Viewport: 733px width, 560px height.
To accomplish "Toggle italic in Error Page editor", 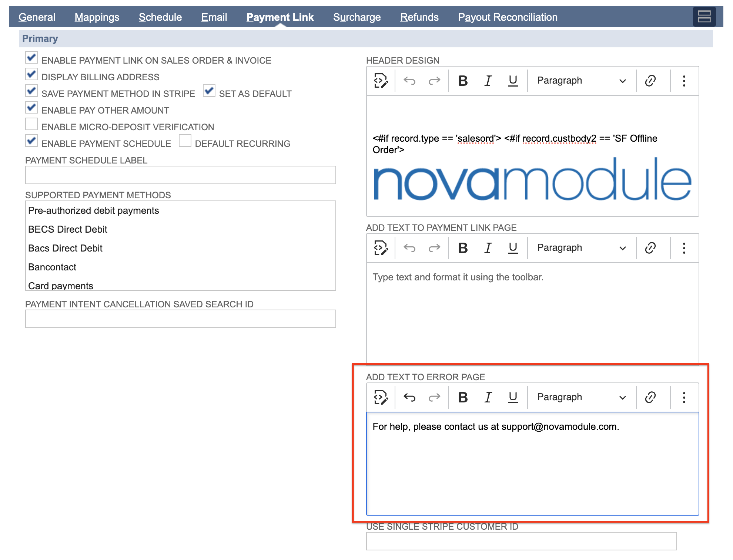I will pos(488,397).
